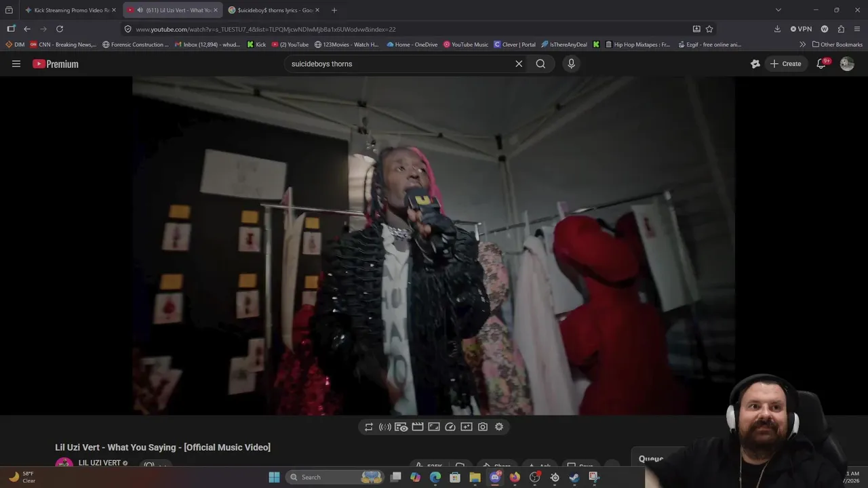The width and height of the screenshot is (868, 488).
Task: Click the browser address bar URL
Action: point(265,29)
